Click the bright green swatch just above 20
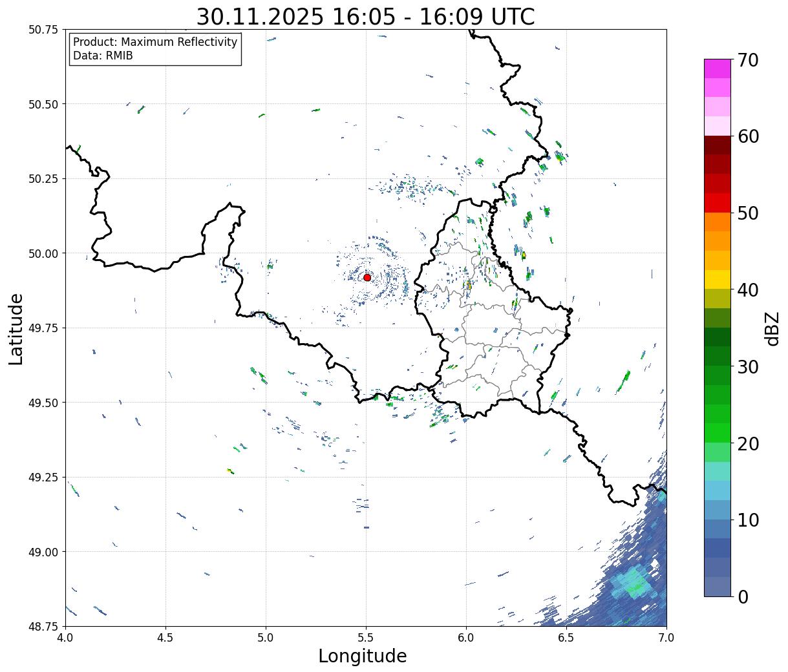 coord(718,433)
